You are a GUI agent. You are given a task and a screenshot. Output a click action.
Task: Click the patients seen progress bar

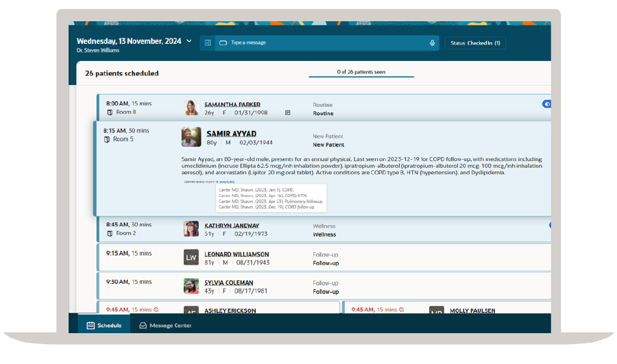tap(361, 76)
